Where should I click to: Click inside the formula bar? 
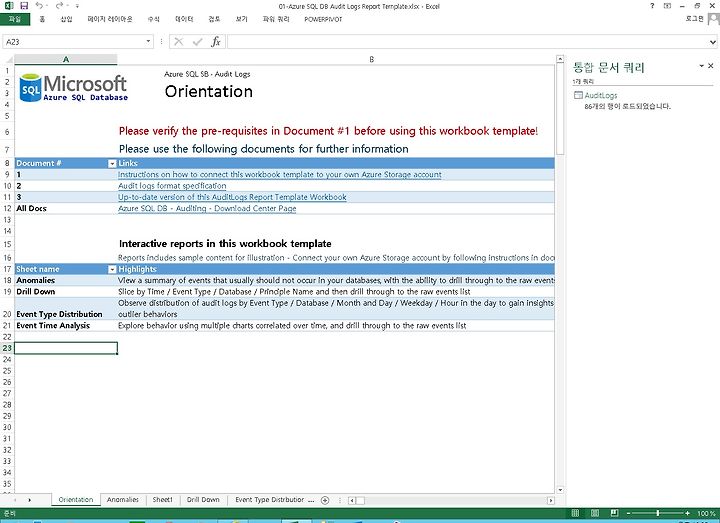pos(467,42)
